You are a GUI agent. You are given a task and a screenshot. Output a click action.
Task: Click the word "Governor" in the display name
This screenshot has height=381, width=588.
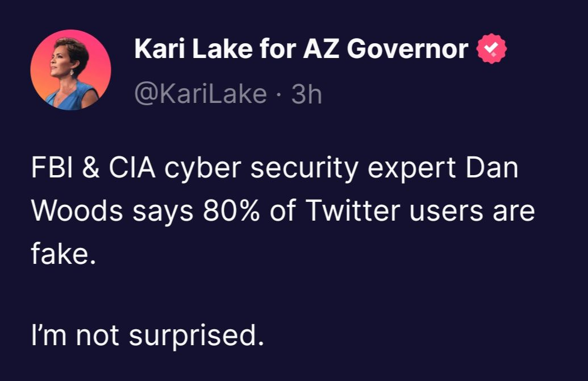pos(407,50)
